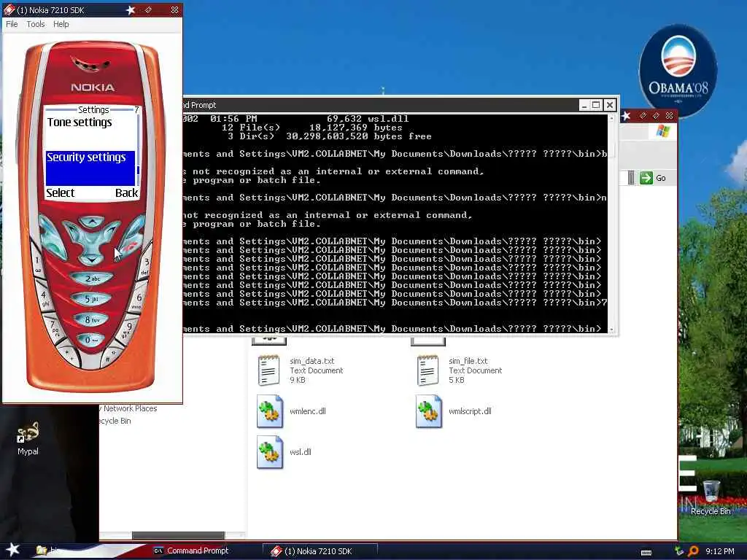Tap the phone keypad key 0
Viewport: 747px width, 560px height.
91,340
